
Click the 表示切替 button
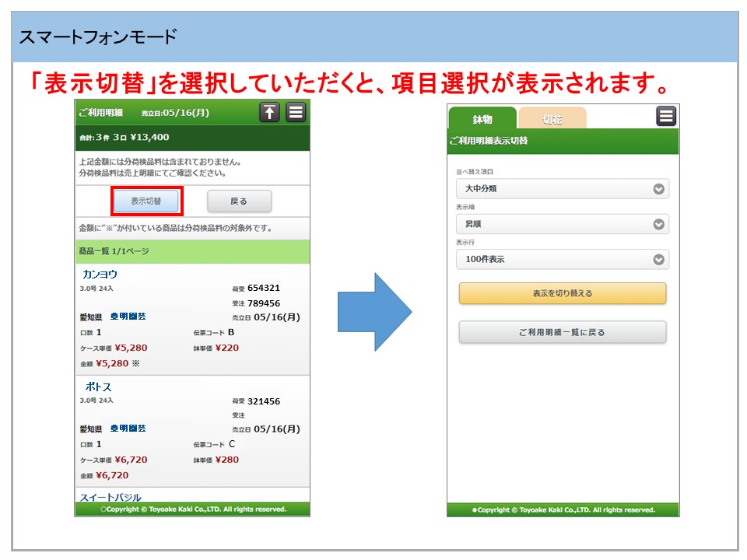pos(146,201)
